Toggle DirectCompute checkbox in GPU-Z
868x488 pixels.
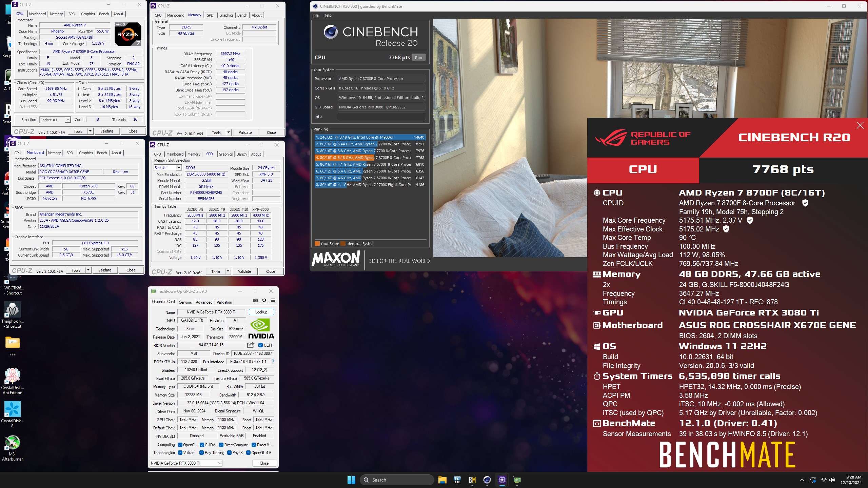coord(221,445)
